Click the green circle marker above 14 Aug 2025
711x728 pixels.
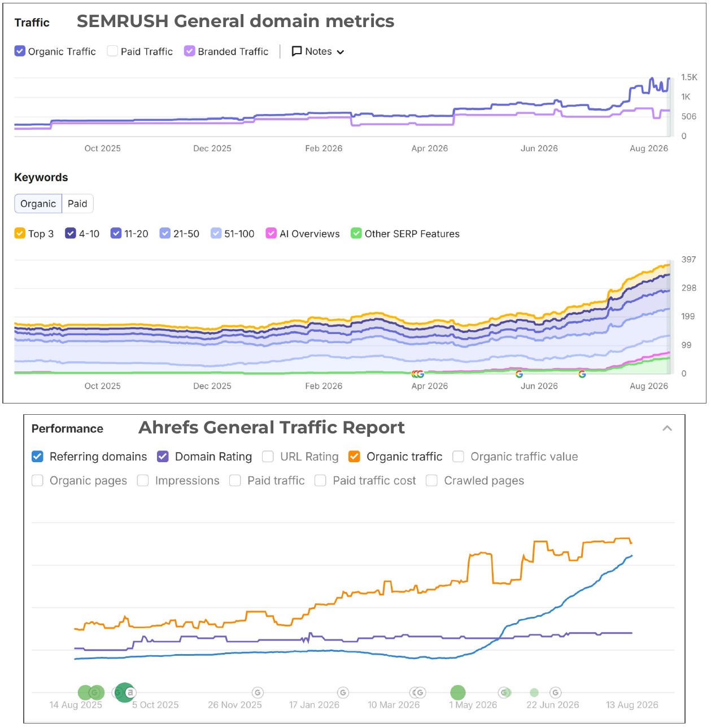85,692
